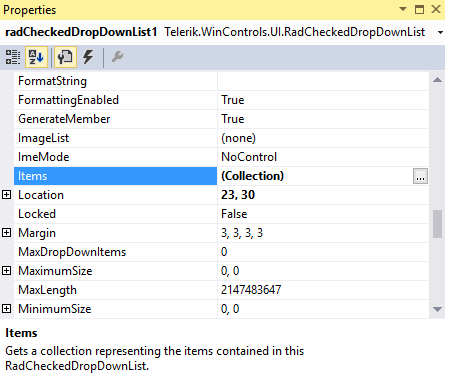The width and height of the screenshot is (453, 375).
Task: Select the Locked property name
Action: [37, 214]
